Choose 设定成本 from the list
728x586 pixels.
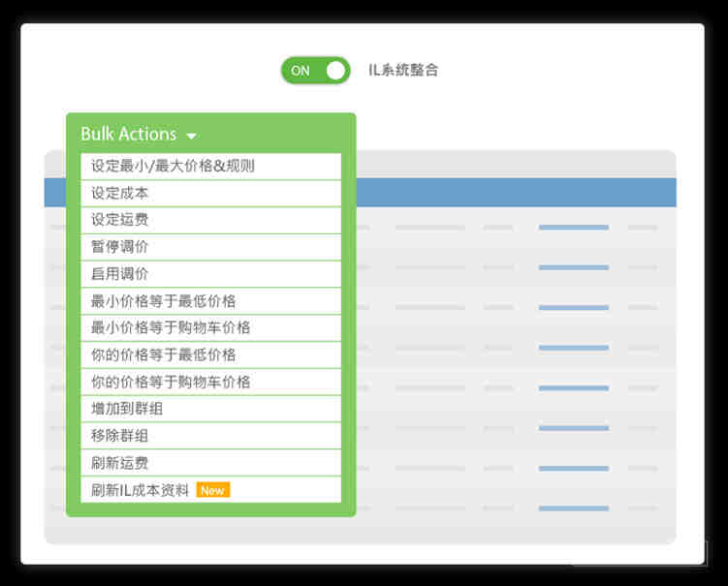pyautogui.click(x=210, y=193)
